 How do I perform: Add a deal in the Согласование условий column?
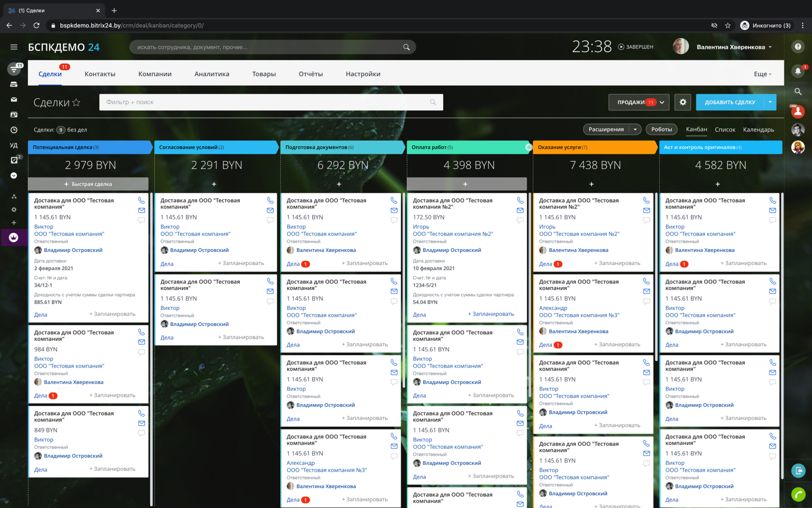(214, 184)
